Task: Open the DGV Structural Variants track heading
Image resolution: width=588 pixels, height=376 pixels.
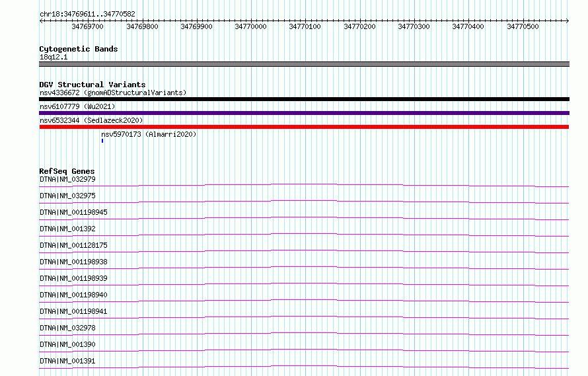Action: pos(92,85)
